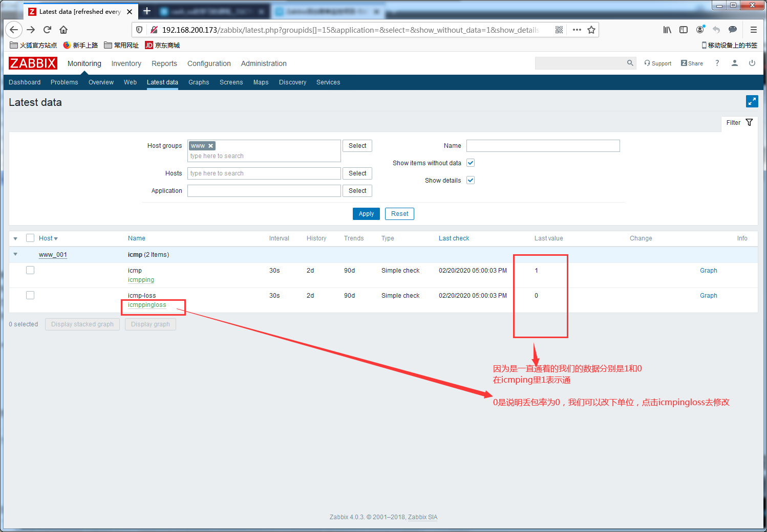Screen dimensions: 767x532
Task: Toggle the Show details checkbox
Action: click(x=471, y=180)
